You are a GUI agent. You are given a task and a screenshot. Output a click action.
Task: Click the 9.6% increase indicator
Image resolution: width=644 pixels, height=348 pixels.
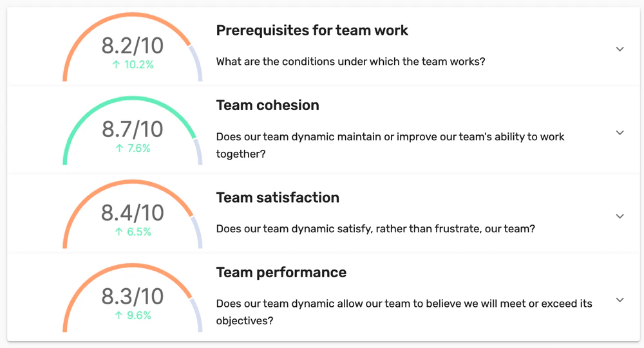click(x=133, y=316)
